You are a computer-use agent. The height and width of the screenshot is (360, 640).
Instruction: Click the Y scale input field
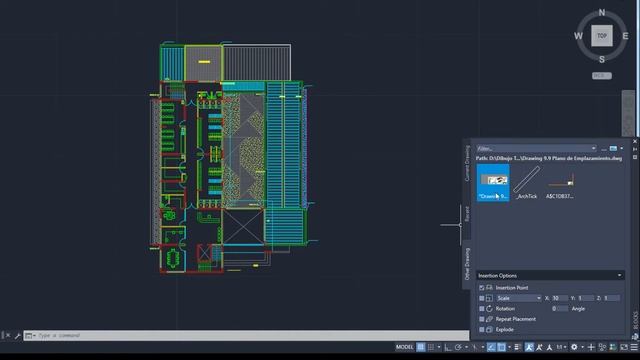pos(585,298)
